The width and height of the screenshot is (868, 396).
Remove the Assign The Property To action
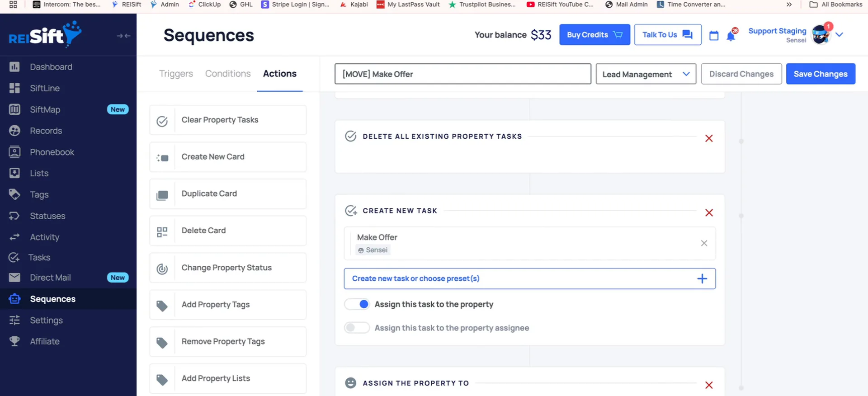coord(709,385)
